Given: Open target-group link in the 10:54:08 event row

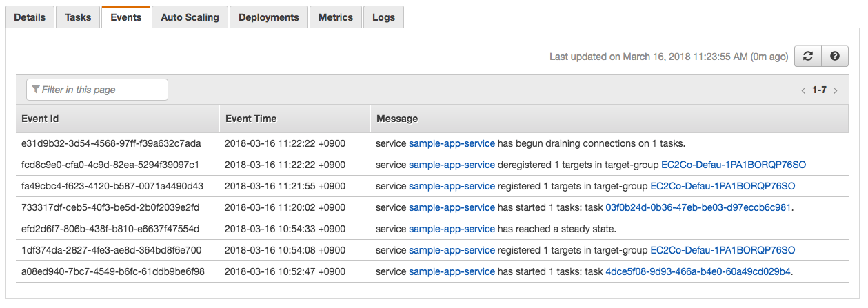Looking at the screenshot, I should pos(723,250).
